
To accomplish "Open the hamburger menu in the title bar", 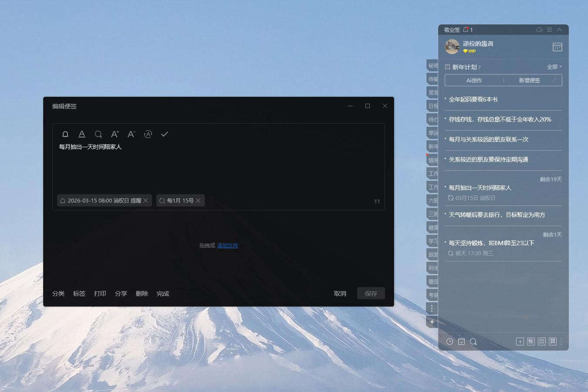I will tap(550, 30).
